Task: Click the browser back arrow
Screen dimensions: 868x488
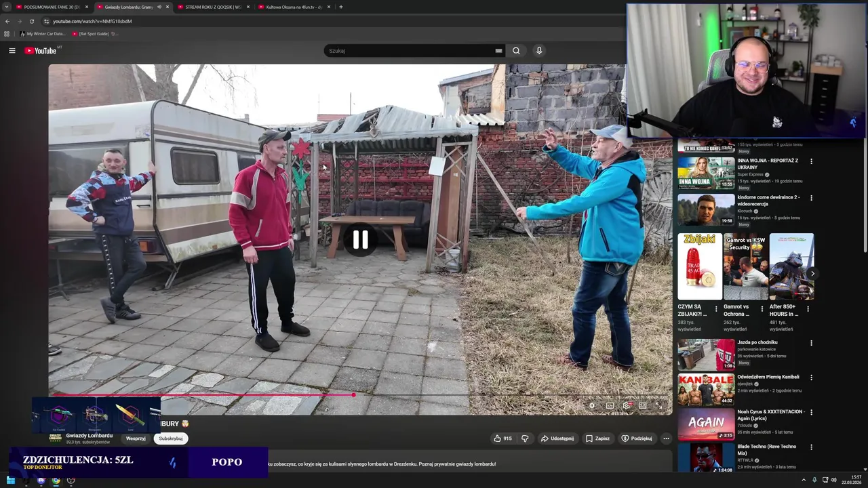Action: pyautogui.click(x=7, y=21)
